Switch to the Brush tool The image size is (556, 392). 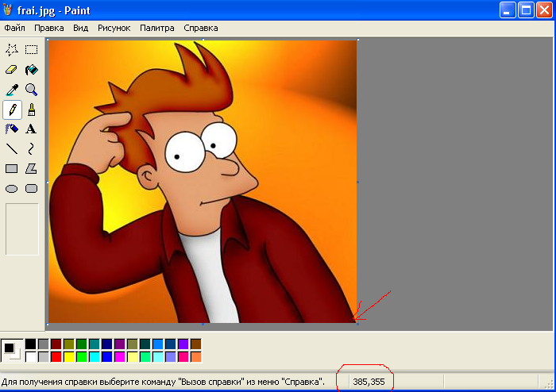(32, 110)
